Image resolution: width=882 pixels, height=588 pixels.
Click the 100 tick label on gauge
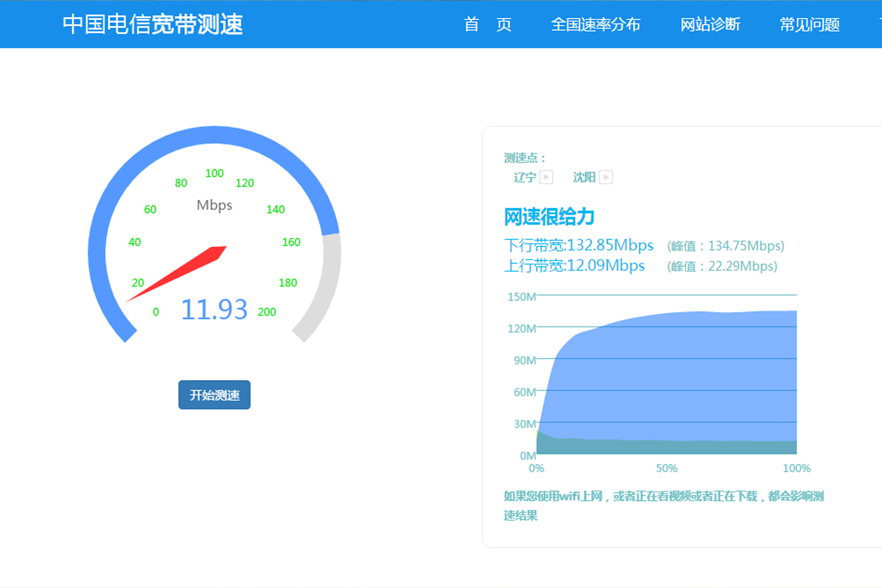click(214, 173)
